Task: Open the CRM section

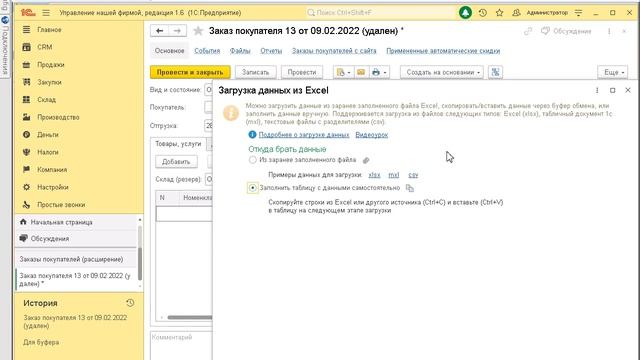Action: (x=44, y=47)
